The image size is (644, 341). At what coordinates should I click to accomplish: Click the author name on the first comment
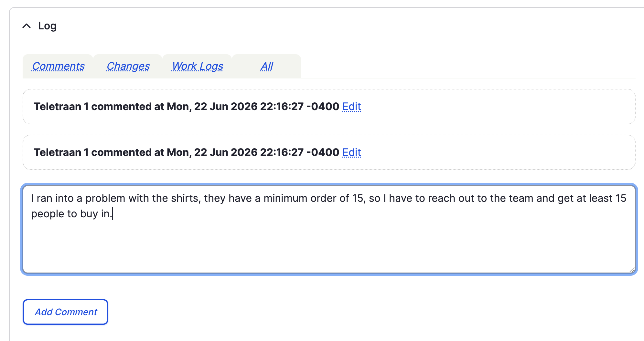tap(61, 107)
